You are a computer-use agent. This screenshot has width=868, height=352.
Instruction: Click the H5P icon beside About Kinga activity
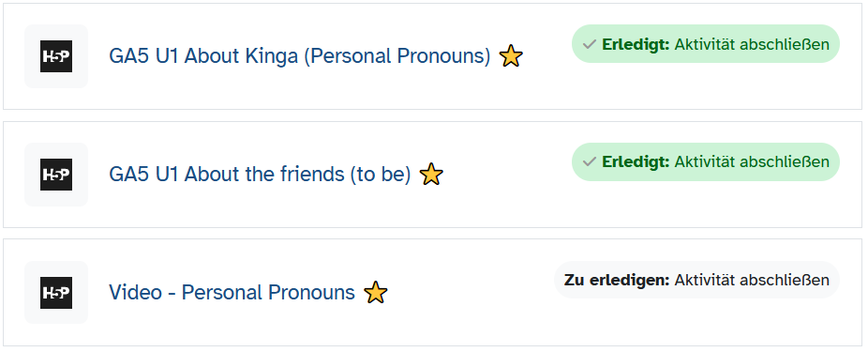[56, 56]
